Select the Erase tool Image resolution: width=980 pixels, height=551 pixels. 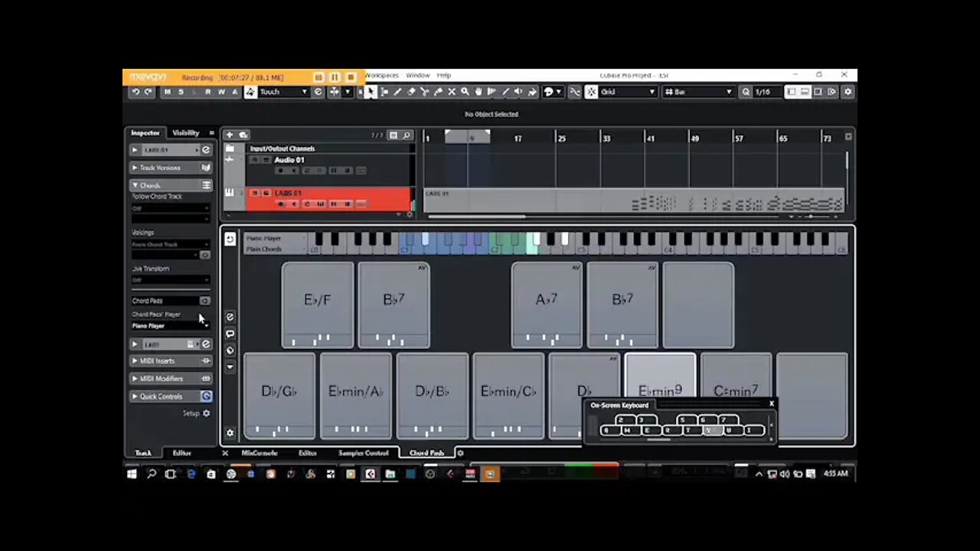411,92
